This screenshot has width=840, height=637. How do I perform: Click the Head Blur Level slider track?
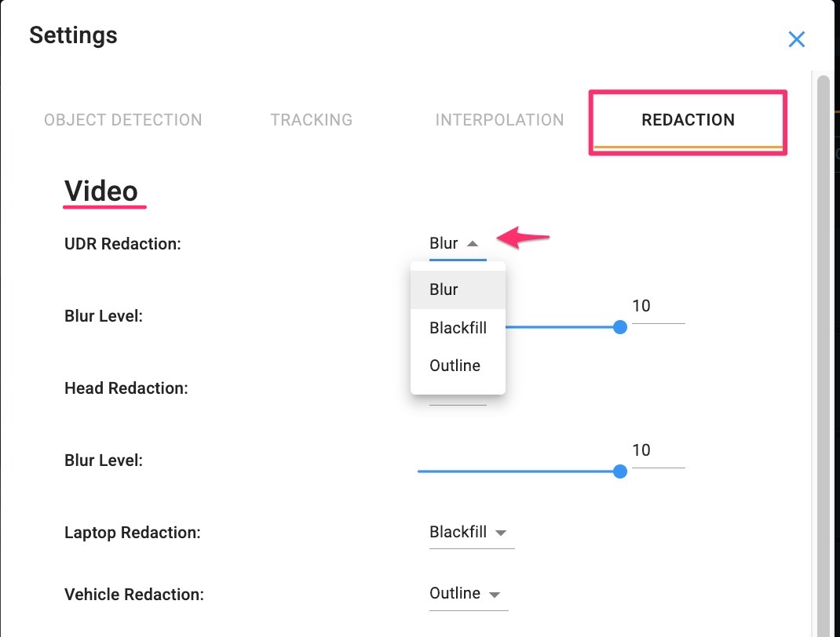click(x=518, y=471)
